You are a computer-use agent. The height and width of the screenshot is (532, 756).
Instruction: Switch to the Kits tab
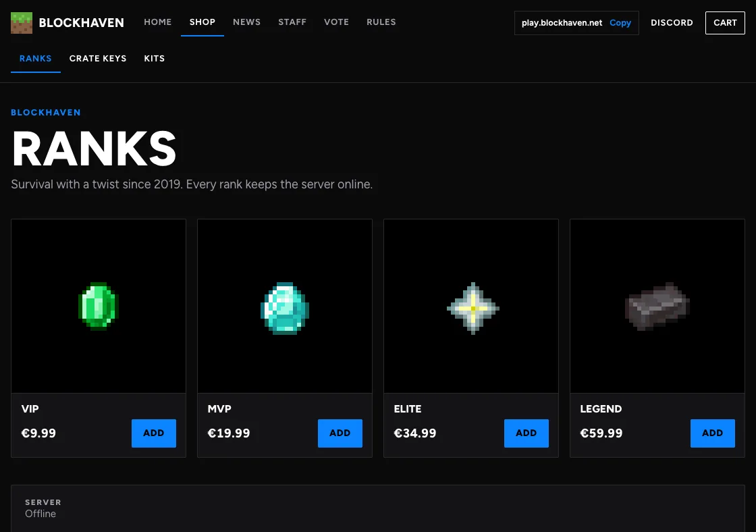[x=155, y=58]
